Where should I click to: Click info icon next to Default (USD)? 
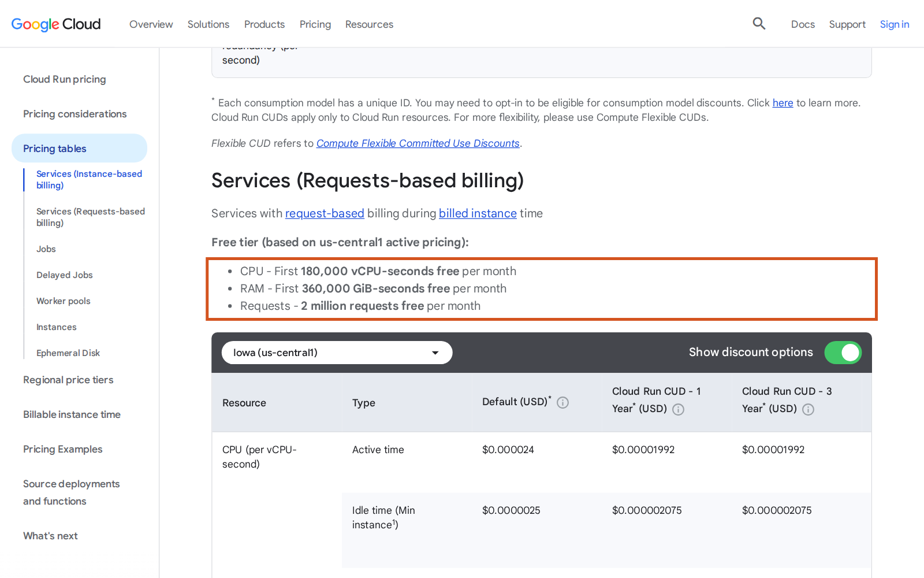562,403
